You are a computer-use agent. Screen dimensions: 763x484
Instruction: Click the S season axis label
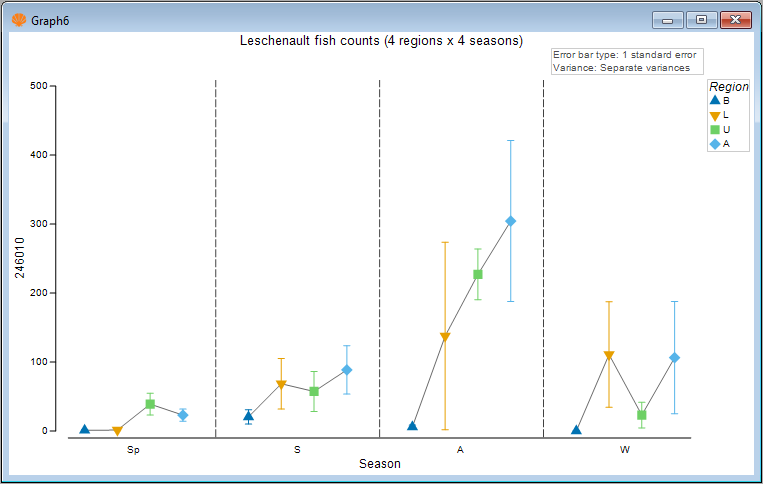coord(297,449)
